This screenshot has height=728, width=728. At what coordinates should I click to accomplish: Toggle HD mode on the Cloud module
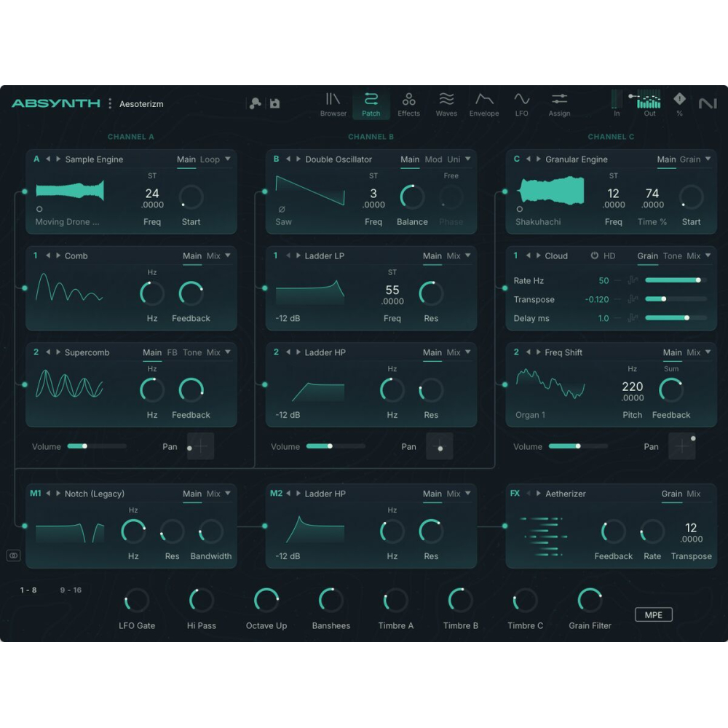coord(609,256)
